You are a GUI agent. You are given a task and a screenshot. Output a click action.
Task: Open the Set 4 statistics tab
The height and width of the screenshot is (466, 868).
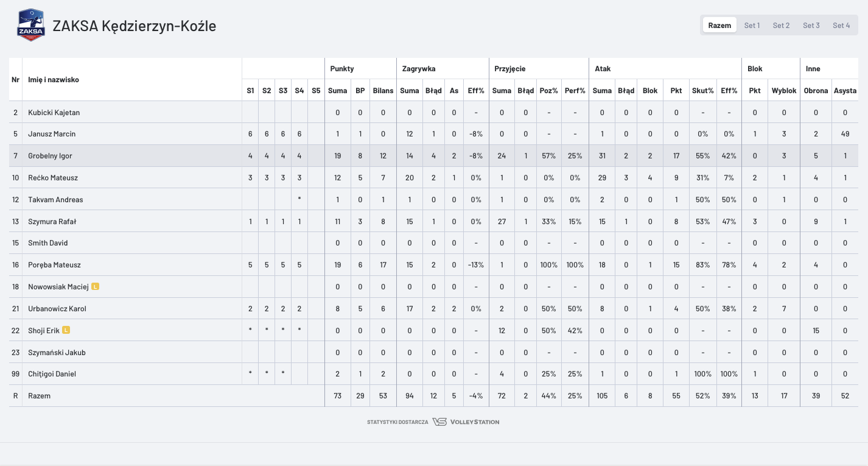click(x=841, y=25)
